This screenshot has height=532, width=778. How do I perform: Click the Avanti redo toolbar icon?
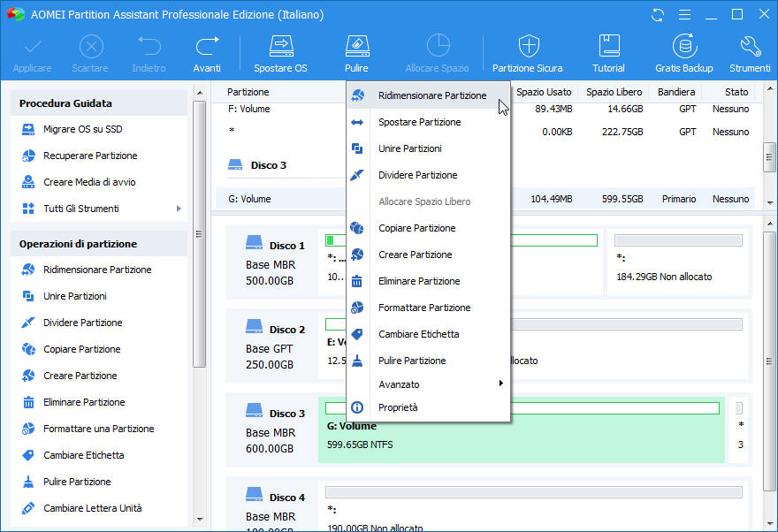point(207,47)
